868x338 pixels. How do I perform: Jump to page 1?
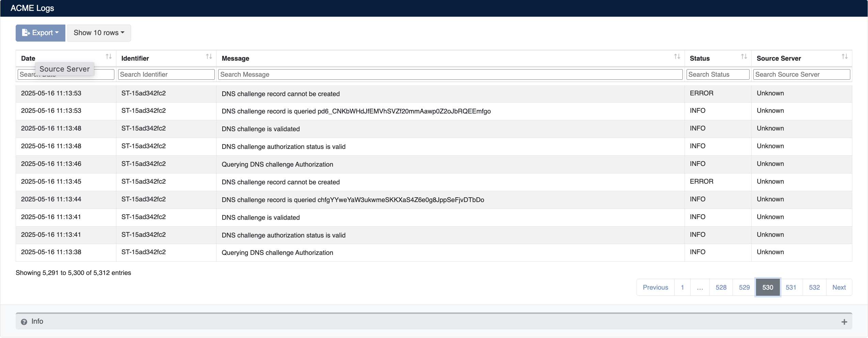(x=682, y=287)
